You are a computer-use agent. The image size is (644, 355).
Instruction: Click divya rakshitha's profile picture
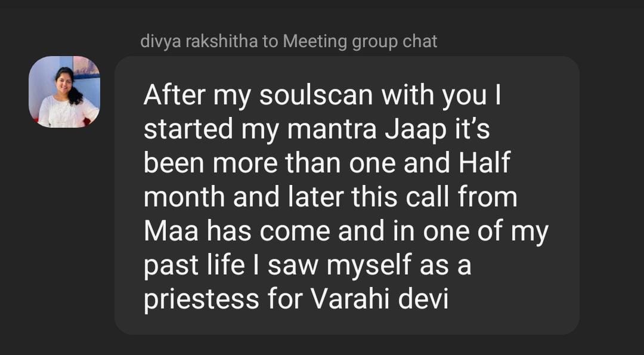pyautogui.click(x=64, y=91)
